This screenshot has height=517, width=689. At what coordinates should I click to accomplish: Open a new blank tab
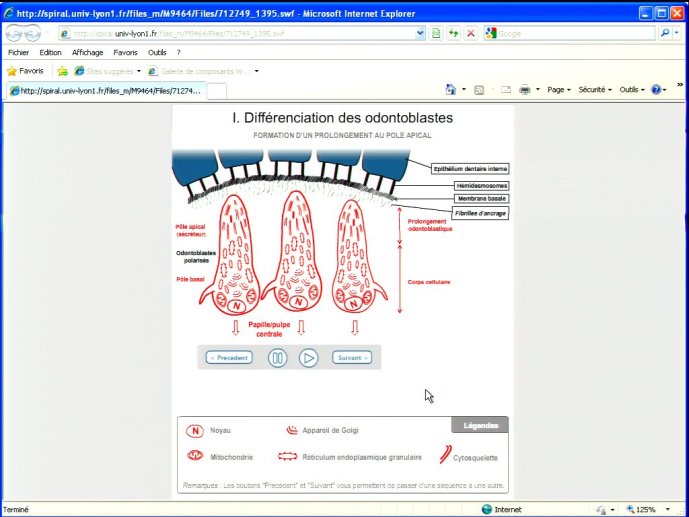[x=216, y=91]
